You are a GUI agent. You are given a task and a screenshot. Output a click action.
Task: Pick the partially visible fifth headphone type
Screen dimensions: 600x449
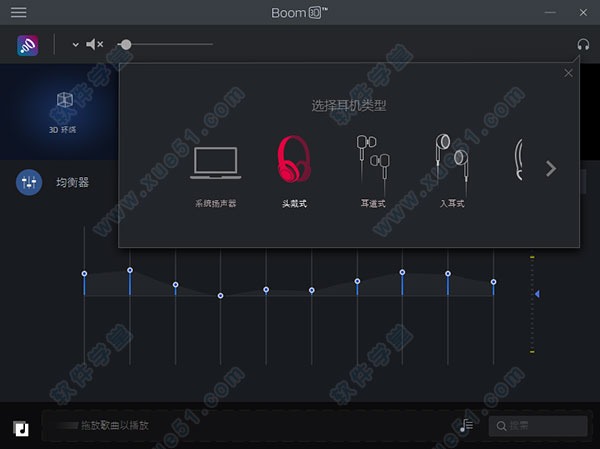(x=519, y=160)
